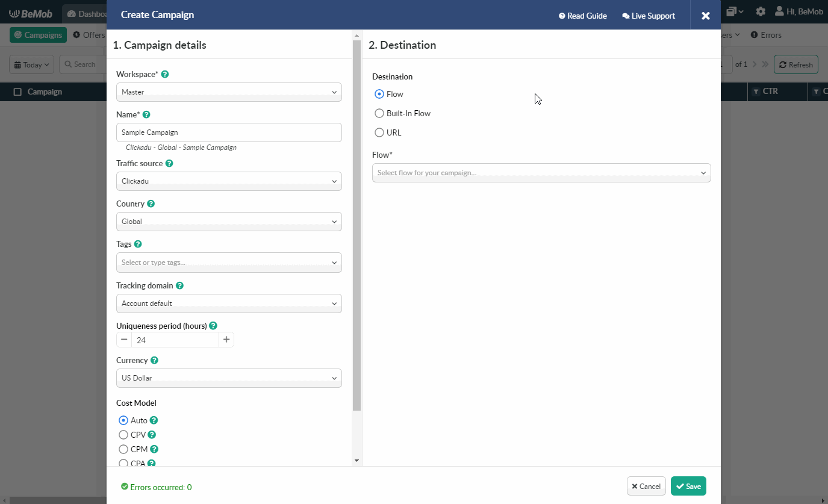Choose the URL destination radio button
The image size is (828, 504).
point(379,132)
